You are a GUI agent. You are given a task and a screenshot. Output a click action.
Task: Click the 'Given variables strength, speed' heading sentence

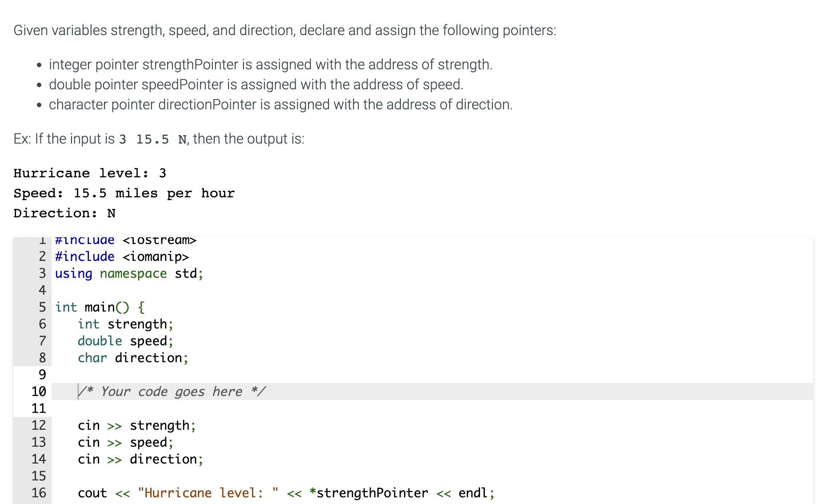285,30
